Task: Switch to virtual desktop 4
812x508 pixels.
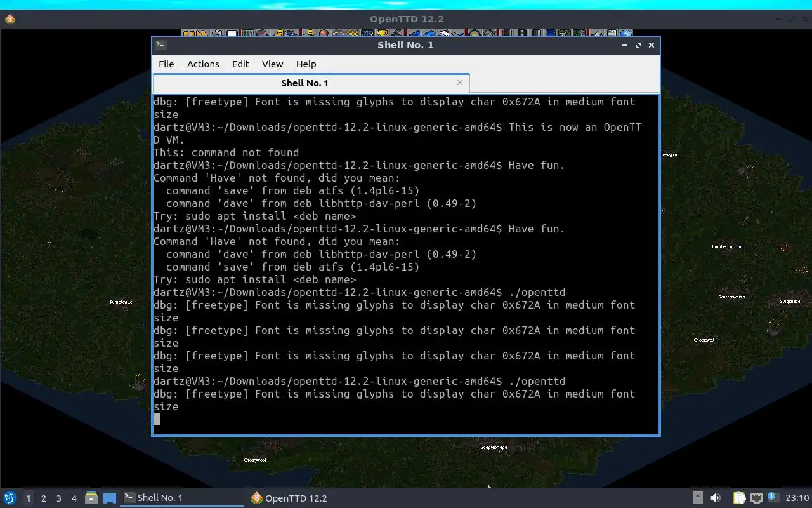Action: (x=74, y=498)
